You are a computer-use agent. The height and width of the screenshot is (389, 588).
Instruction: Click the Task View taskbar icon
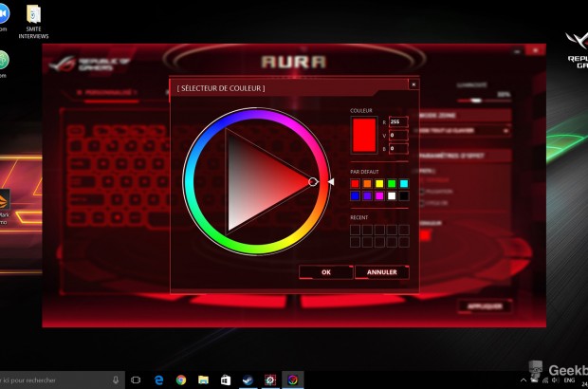coord(134,380)
